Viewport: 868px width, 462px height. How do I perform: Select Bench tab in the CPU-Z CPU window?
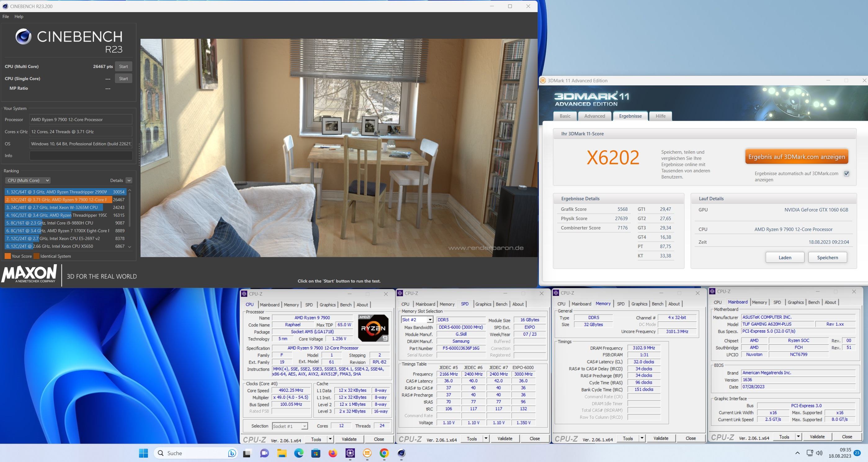coord(346,305)
